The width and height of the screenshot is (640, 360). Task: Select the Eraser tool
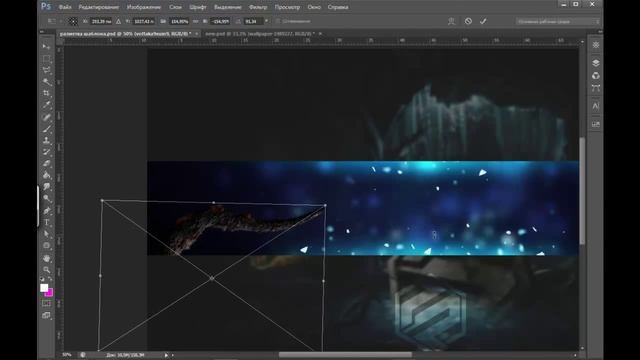coord(47,164)
